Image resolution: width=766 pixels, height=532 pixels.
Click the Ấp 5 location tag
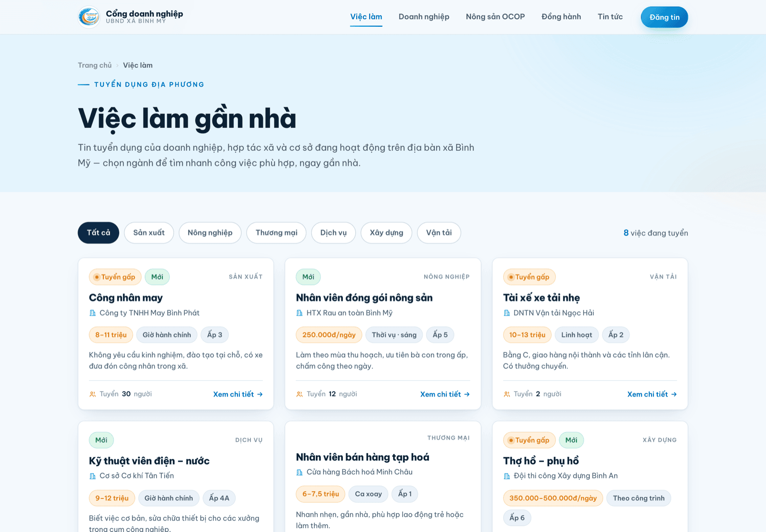(440, 335)
